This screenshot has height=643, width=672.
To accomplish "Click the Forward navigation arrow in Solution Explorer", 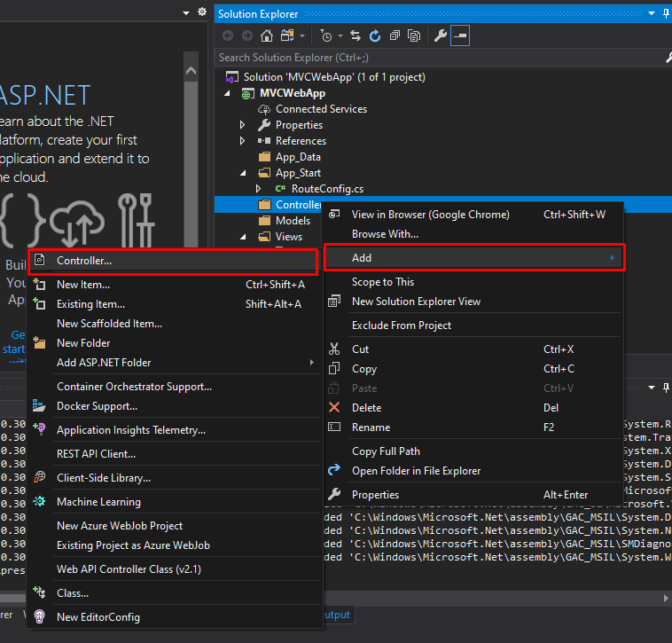I will tap(247, 35).
